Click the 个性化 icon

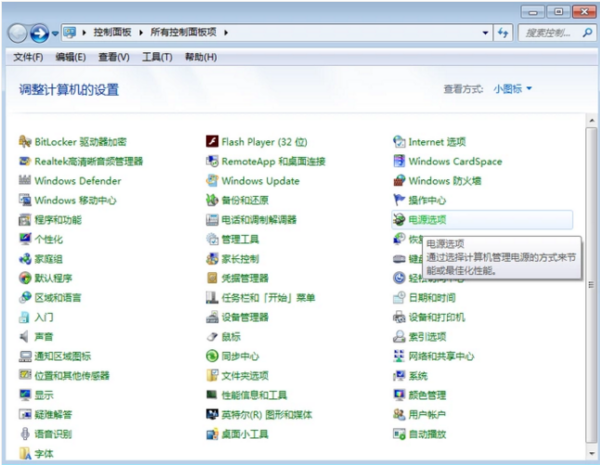coord(25,239)
